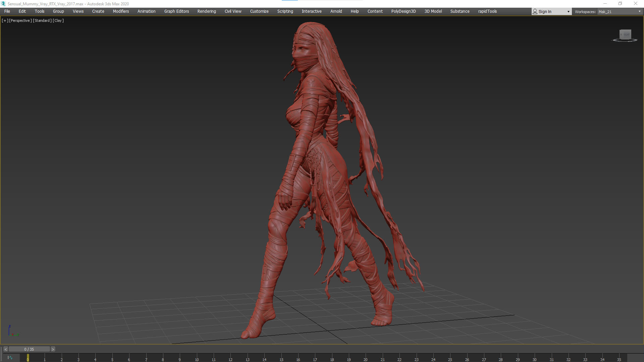The height and width of the screenshot is (362, 644).
Task: Open the 3D Model menu
Action: tap(433, 11)
